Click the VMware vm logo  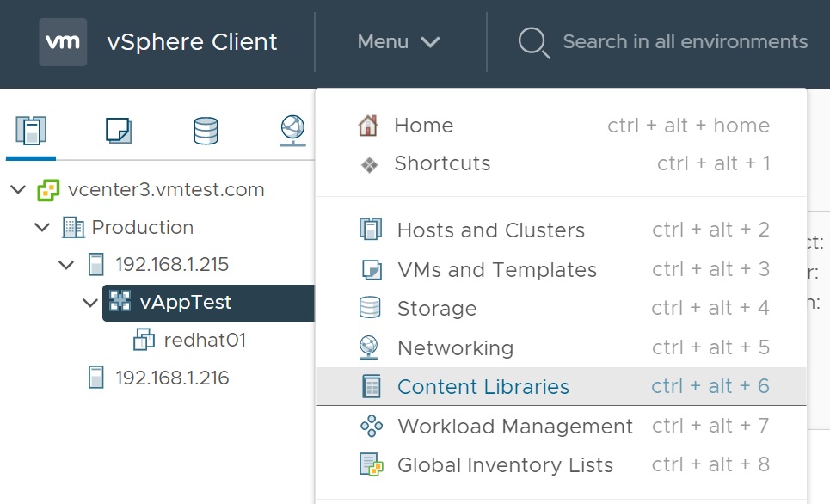(x=63, y=42)
